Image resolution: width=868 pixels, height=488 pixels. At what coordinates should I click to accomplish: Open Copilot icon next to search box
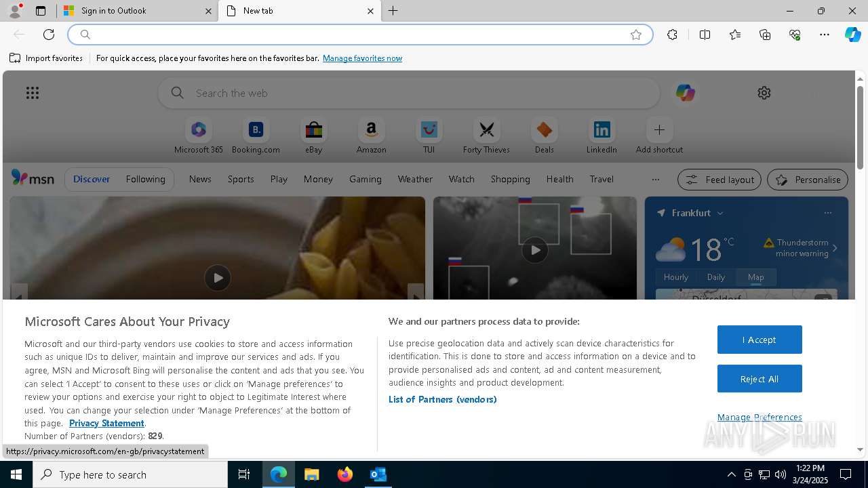(685, 93)
